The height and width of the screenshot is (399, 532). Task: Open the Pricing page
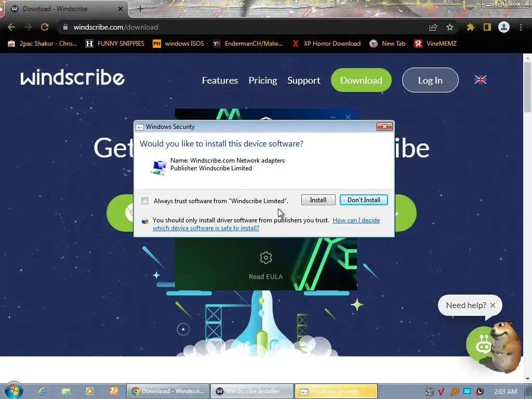coord(262,81)
